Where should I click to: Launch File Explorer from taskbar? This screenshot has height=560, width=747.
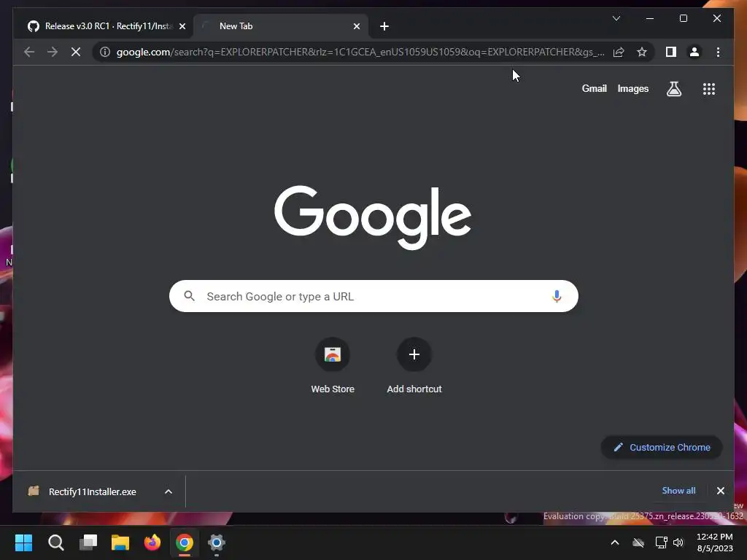click(x=120, y=542)
